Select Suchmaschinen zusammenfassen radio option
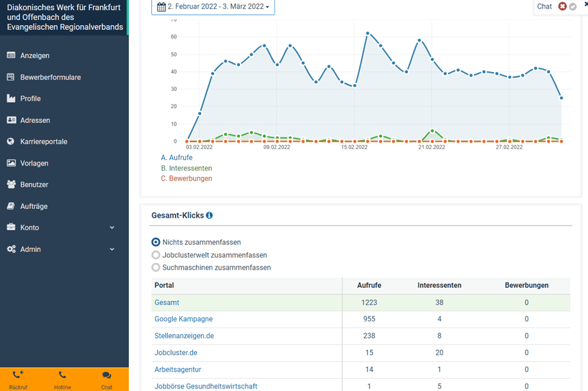This screenshot has width=588, height=391. pos(156,268)
